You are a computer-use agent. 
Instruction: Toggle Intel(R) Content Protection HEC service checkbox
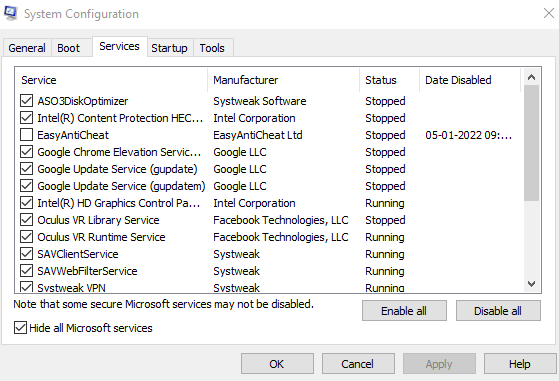pyautogui.click(x=26, y=118)
